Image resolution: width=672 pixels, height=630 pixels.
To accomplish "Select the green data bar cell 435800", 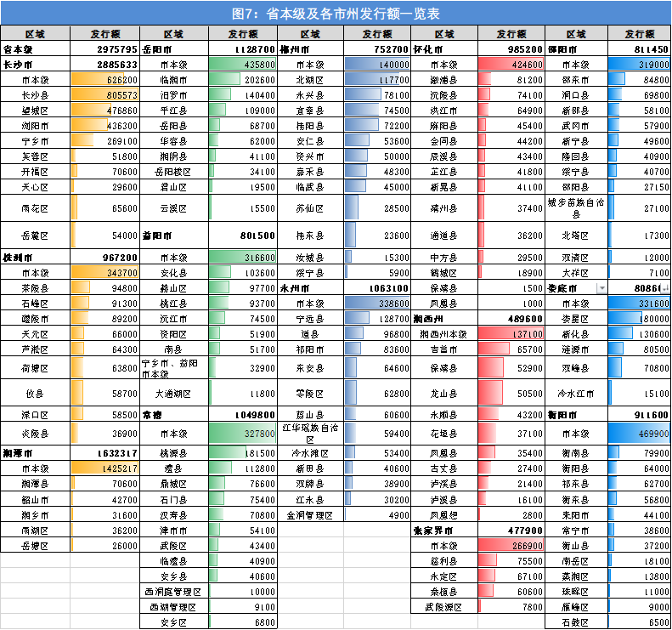I will coord(242,64).
